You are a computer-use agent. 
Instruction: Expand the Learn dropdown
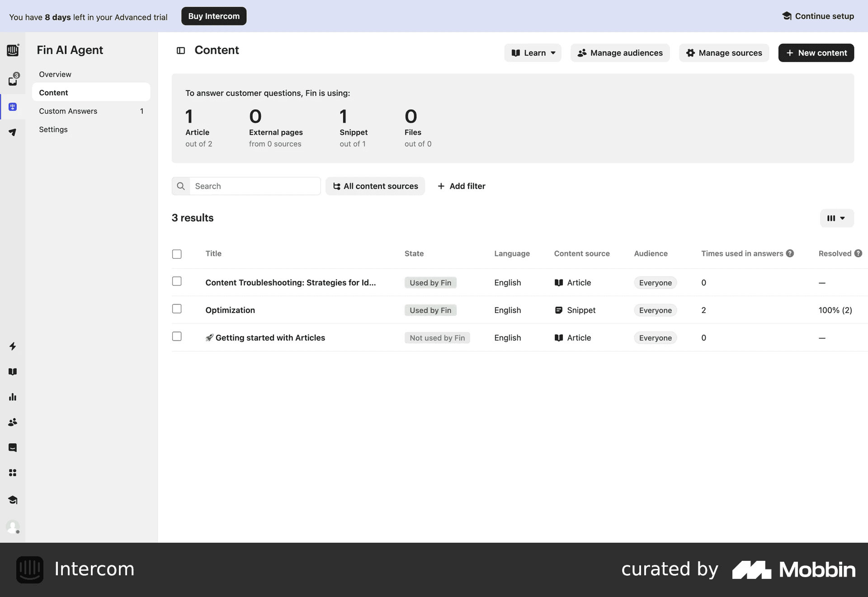tap(533, 53)
